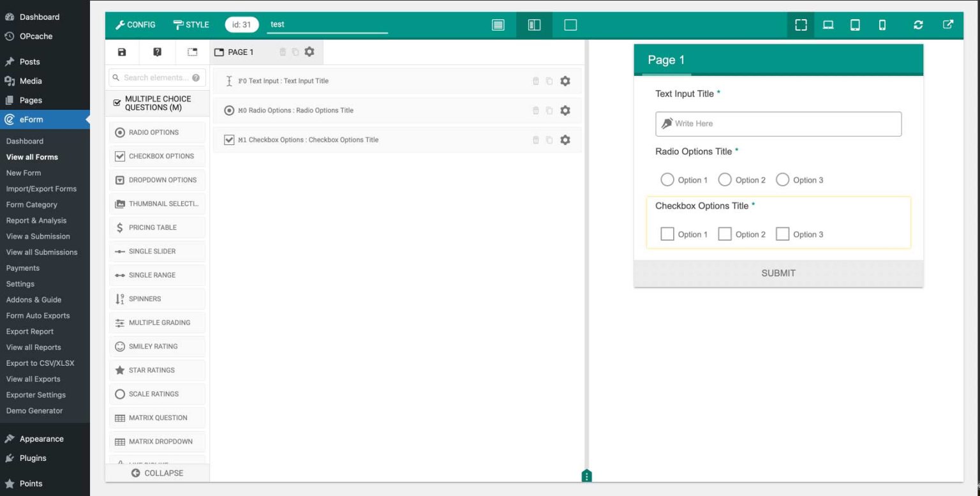Switch preview to mobile phone device
This screenshot has width=980, height=496.
point(882,25)
